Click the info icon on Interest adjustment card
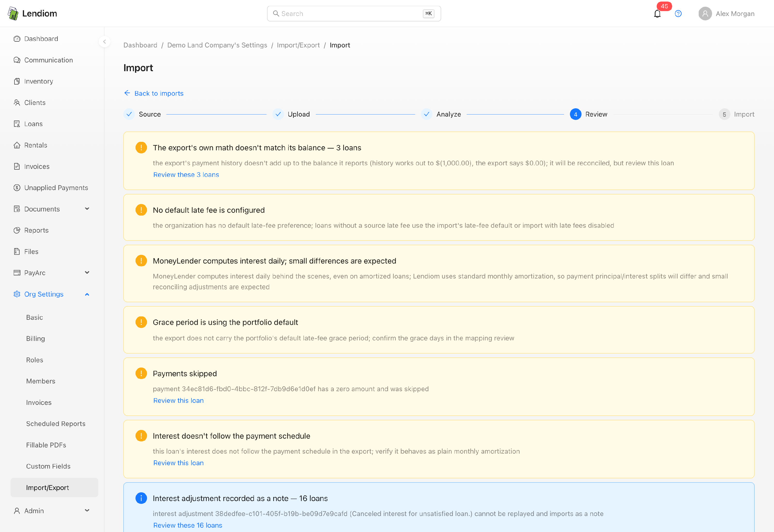The height and width of the screenshot is (532, 774). point(141,498)
